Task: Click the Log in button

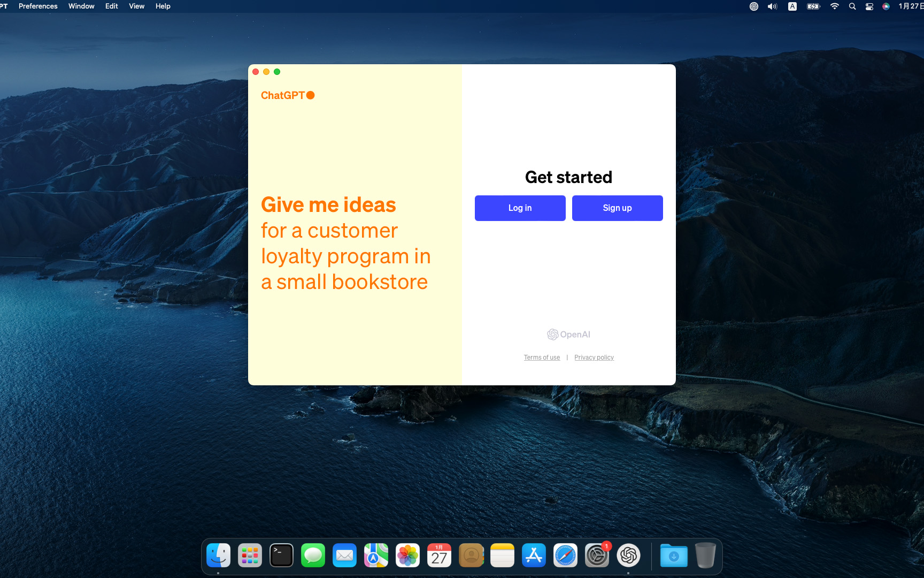Action: click(x=520, y=208)
